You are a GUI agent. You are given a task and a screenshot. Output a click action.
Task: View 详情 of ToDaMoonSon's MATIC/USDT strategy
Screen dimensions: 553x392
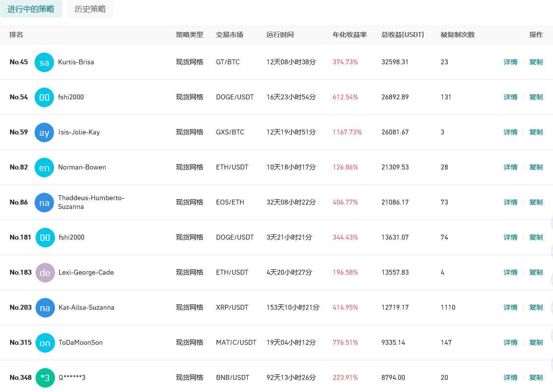(510, 342)
